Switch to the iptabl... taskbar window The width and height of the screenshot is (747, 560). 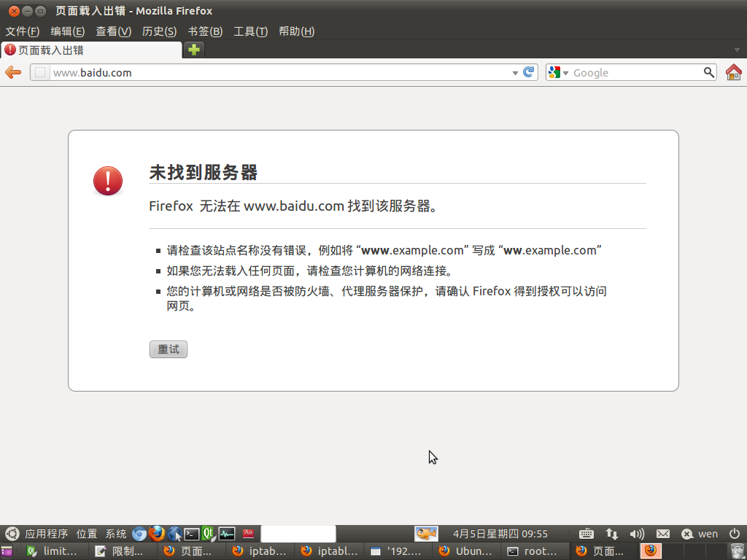tap(329, 551)
